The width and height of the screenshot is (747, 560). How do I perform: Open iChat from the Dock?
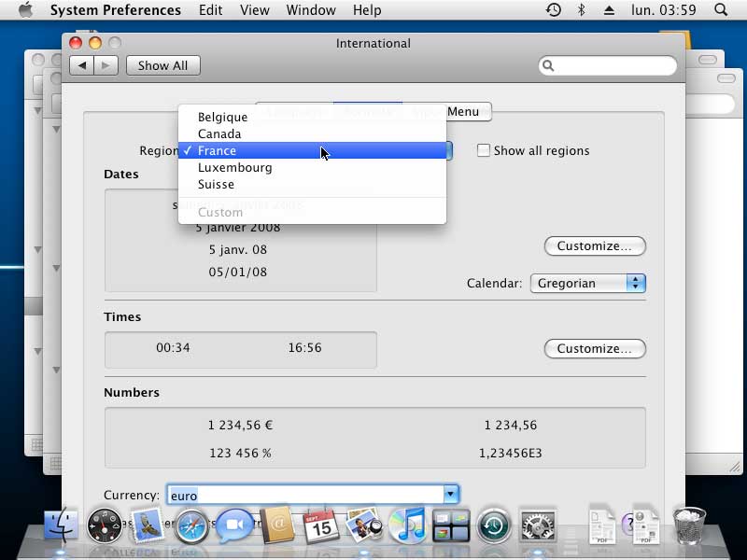235,525
